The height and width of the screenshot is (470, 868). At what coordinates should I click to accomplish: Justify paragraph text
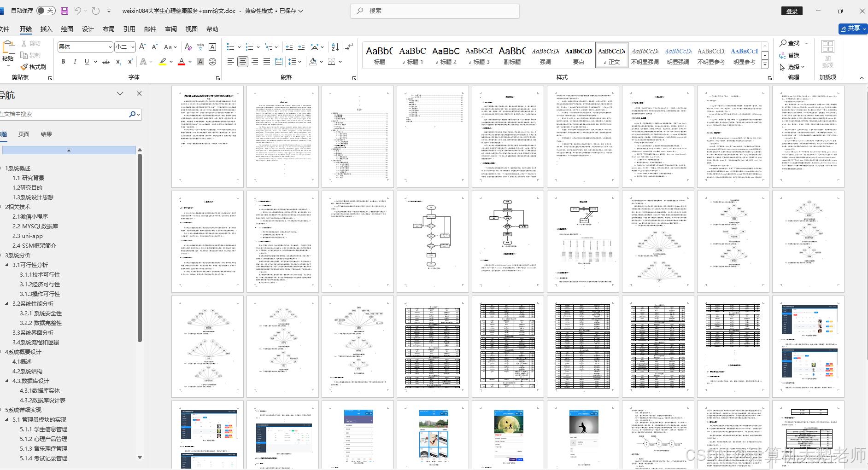(267, 62)
